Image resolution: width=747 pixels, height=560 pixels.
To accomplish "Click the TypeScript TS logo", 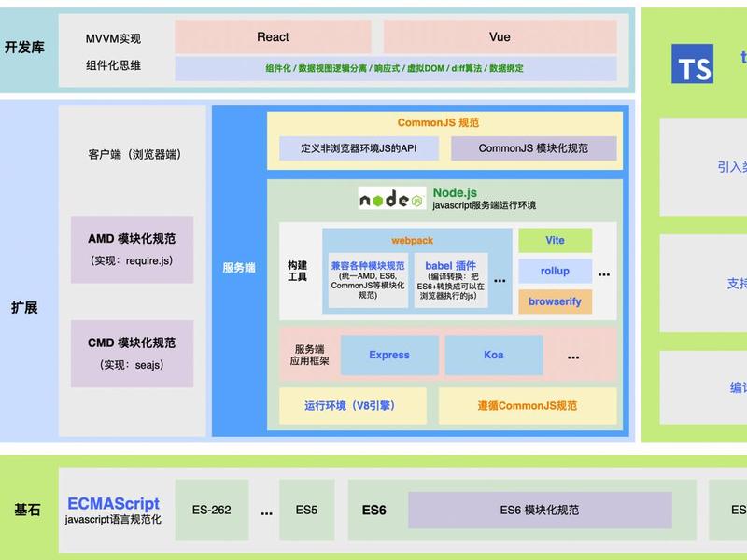I will 692,63.
